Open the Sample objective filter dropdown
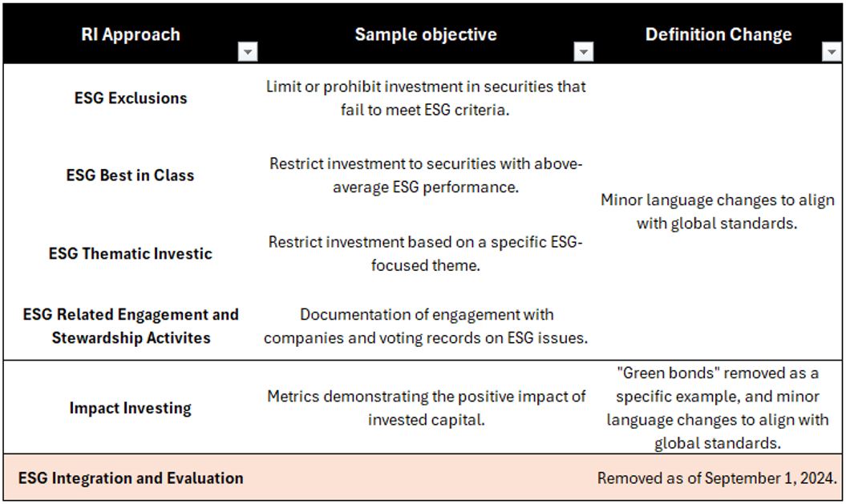 (585, 52)
